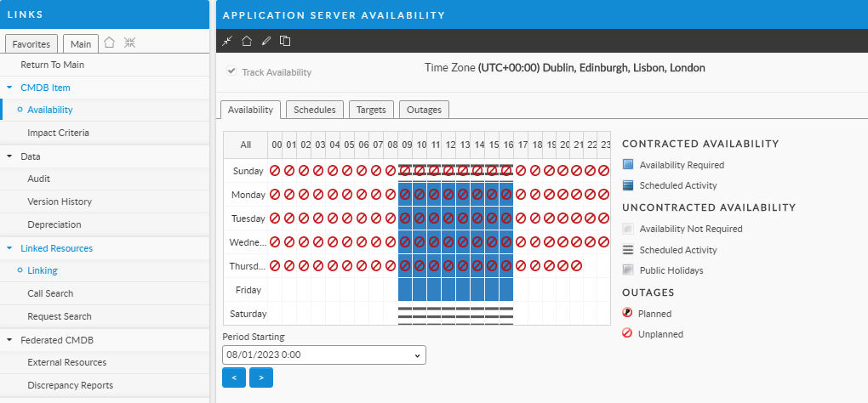The height and width of the screenshot is (403, 868).
Task: Click the pencil edit icon
Action: point(266,41)
